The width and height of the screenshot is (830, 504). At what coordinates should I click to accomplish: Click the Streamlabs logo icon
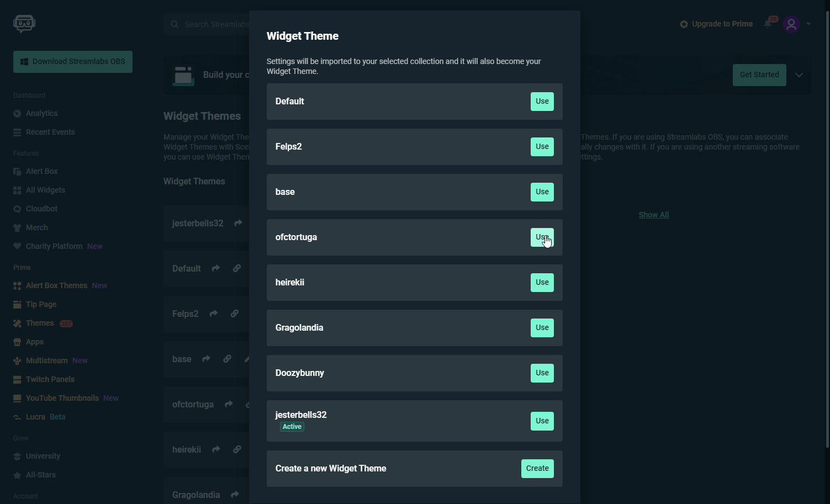click(x=24, y=23)
